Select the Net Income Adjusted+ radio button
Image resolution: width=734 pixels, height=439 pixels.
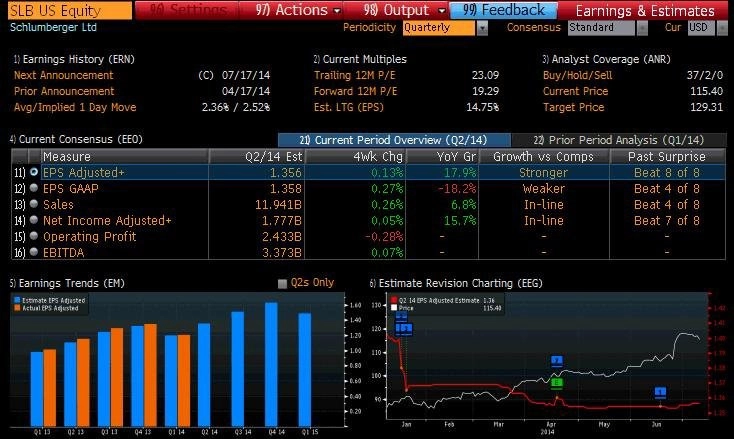pyautogui.click(x=34, y=220)
